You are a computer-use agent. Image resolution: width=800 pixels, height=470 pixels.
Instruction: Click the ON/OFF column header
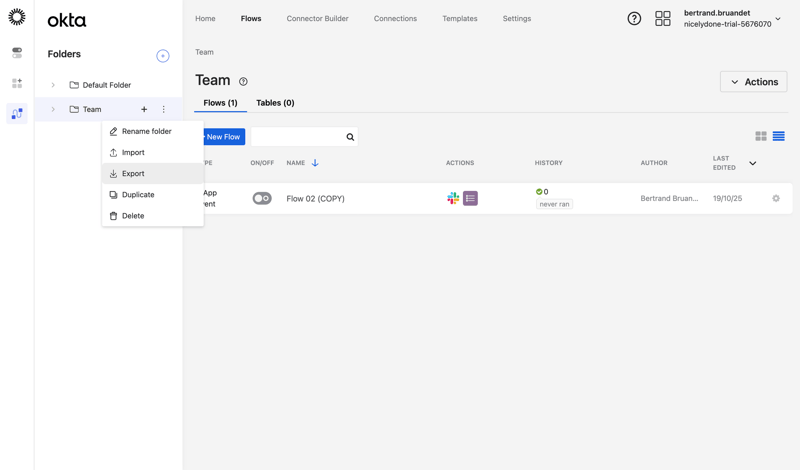262,163
